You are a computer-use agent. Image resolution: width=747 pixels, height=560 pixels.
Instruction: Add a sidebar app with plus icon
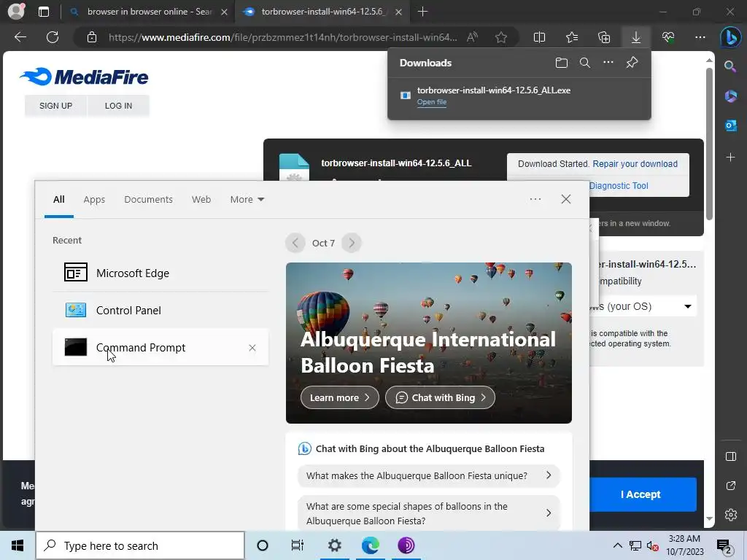pos(730,157)
